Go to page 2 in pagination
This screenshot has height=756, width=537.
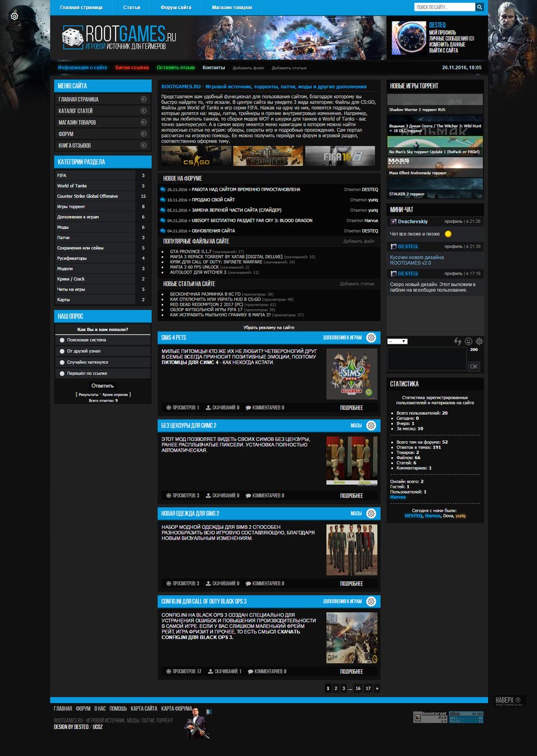coord(336,688)
